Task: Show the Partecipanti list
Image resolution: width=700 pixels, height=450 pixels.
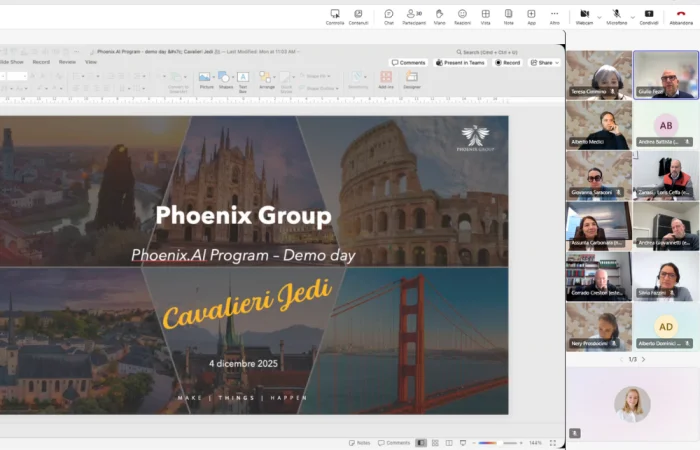Action: [412, 15]
